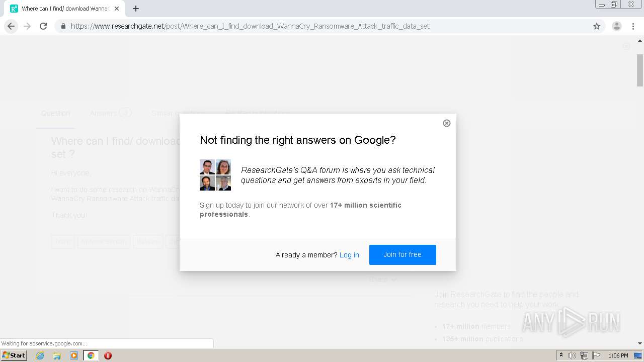Select the dimmed Answers tab
This screenshot has height=362, width=644.
(110, 113)
